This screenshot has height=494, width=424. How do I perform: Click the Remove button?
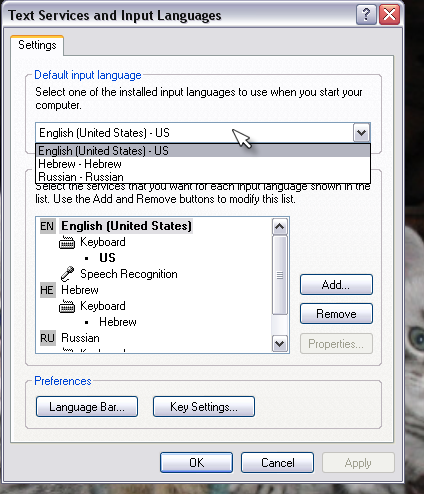336,314
